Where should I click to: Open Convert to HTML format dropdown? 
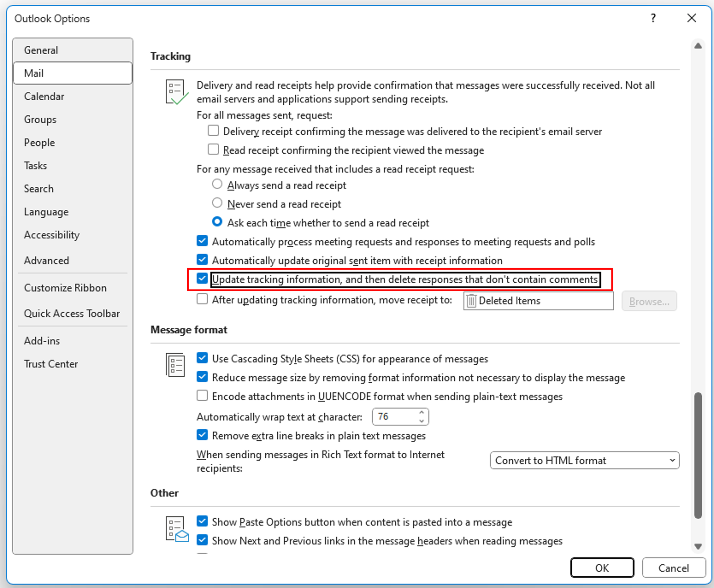584,460
